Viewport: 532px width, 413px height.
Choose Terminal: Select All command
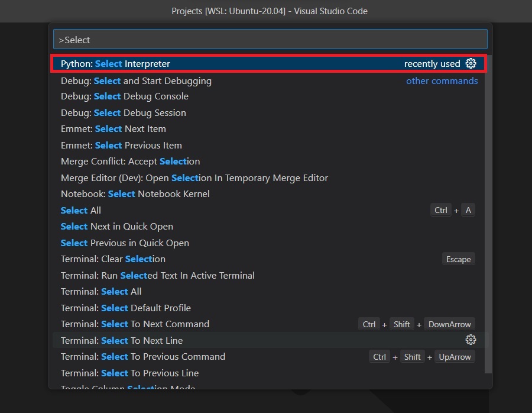[x=269, y=292]
